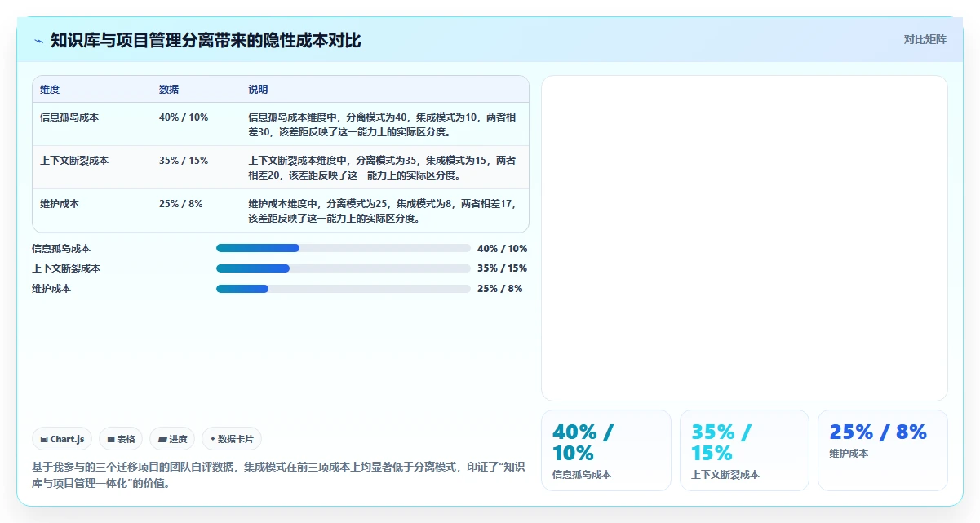This screenshot has height=523, width=980.
Task: Click the 维护成本 progress bar
Action: pos(344,289)
